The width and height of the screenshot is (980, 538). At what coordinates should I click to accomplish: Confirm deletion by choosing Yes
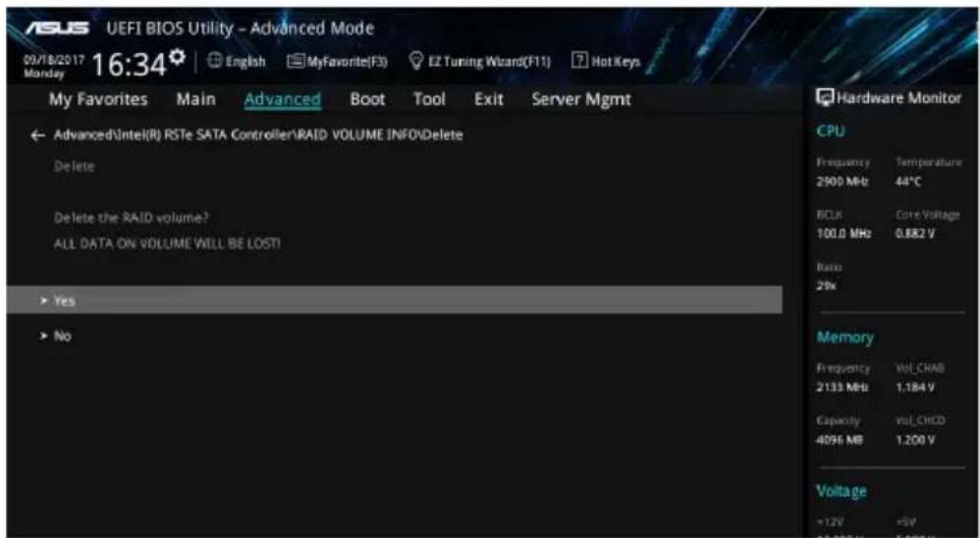(x=395, y=300)
